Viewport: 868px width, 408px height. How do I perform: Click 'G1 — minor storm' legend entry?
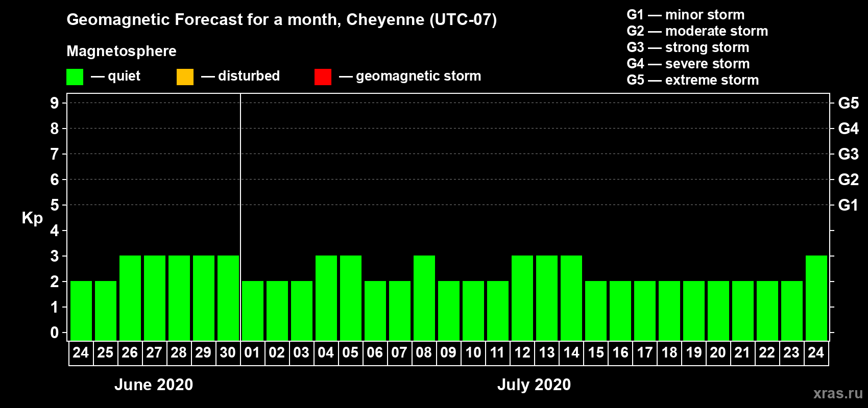(x=685, y=15)
